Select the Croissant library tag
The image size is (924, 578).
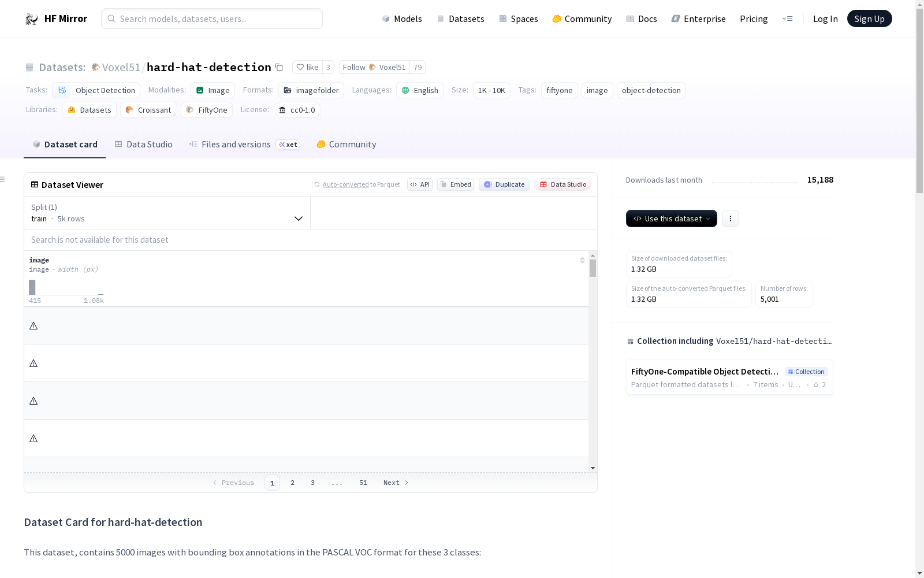point(149,110)
